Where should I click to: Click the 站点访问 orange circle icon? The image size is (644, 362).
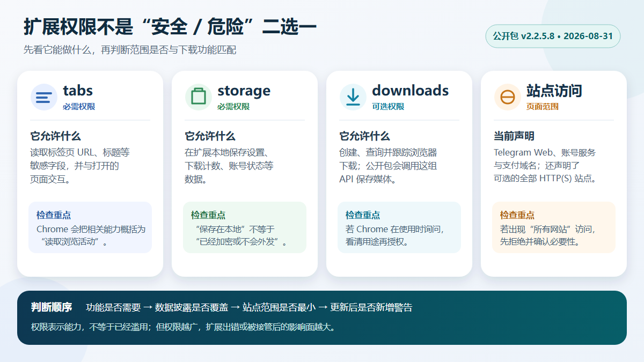(507, 98)
